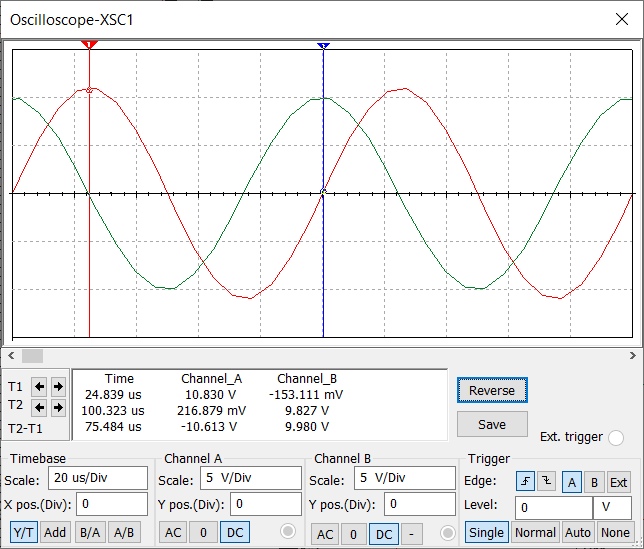Click the horizontal scrollbar thumb
Image resolution: width=644 pixels, height=549 pixels.
(x=32, y=356)
